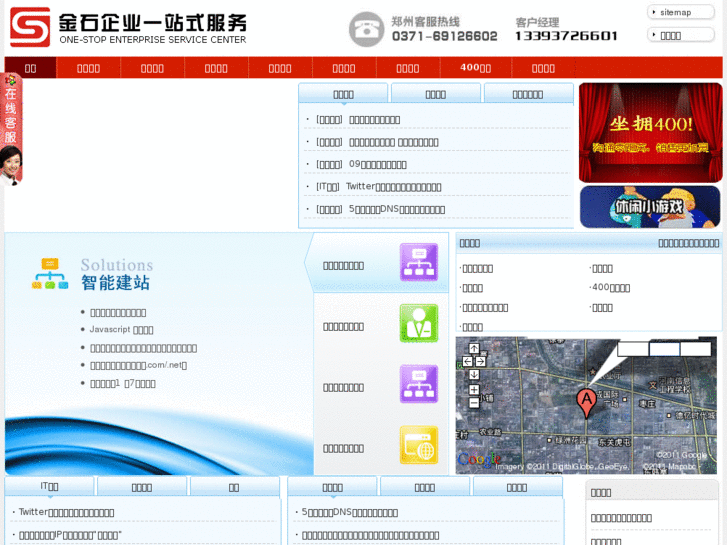Viewport: 727px width, 545px height.
Task: Click the manager phone number 13393726601
Action: (566, 36)
